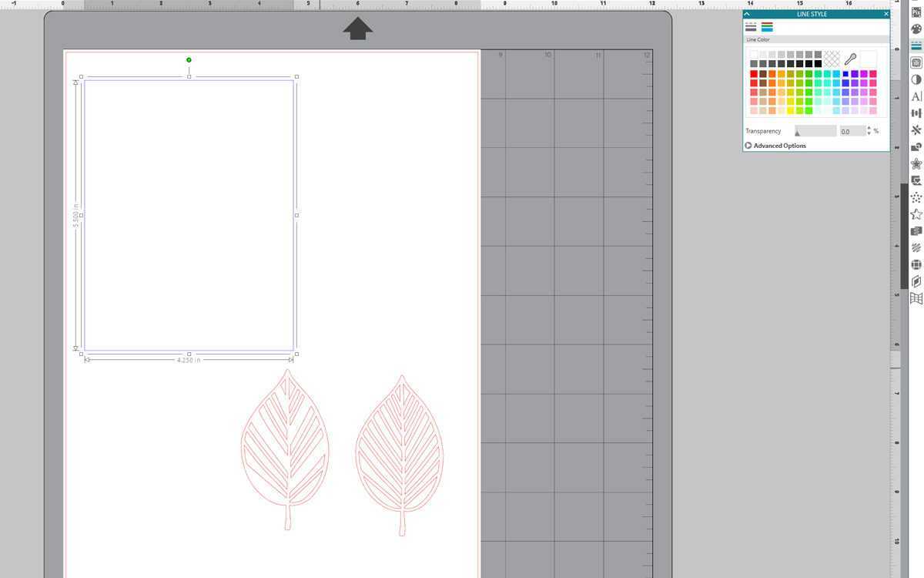
Task: Select the left leaf outline shape
Action: coord(286,449)
